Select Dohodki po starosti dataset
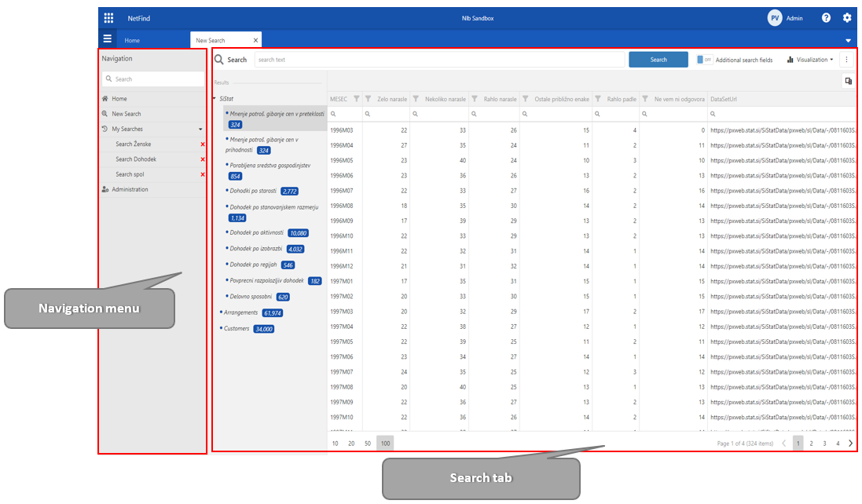862x504 pixels. pyautogui.click(x=252, y=191)
